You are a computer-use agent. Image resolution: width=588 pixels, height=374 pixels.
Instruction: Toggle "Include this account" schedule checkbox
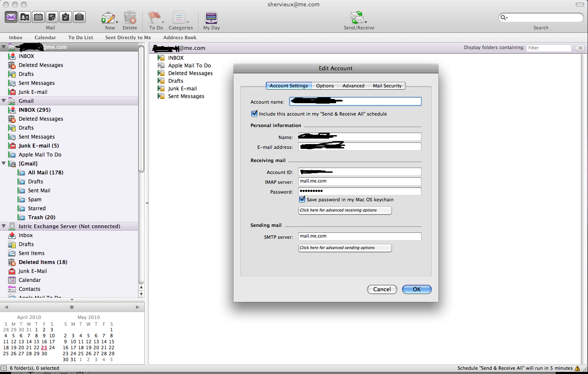point(254,113)
